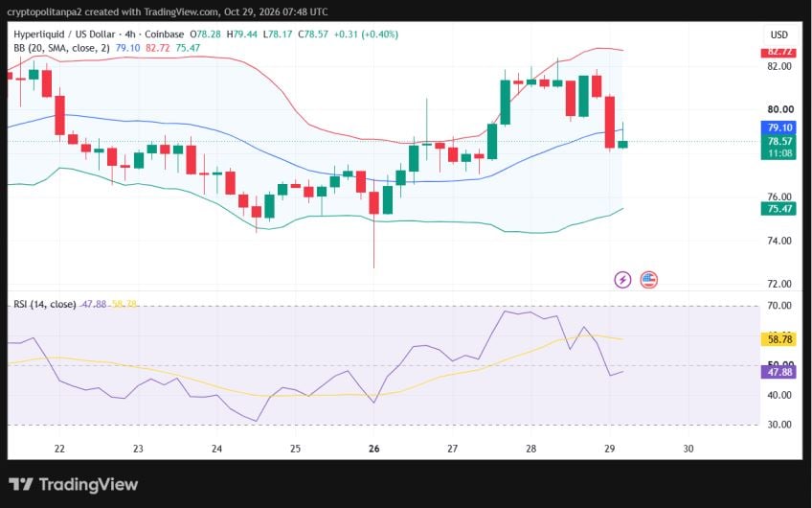Viewport: 812px width, 508px height.
Task: Click the 70.00 RSI axis level
Action: (x=779, y=306)
